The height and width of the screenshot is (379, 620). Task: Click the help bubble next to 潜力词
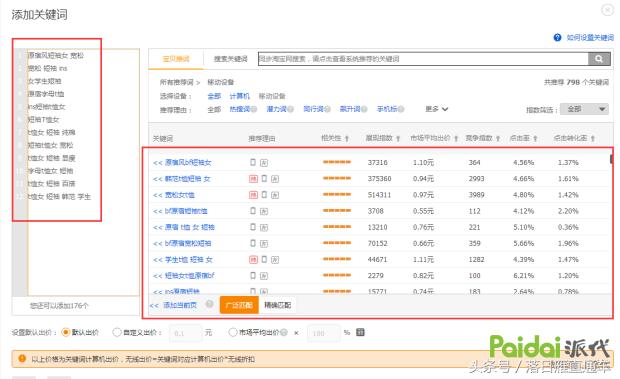tap(291, 109)
